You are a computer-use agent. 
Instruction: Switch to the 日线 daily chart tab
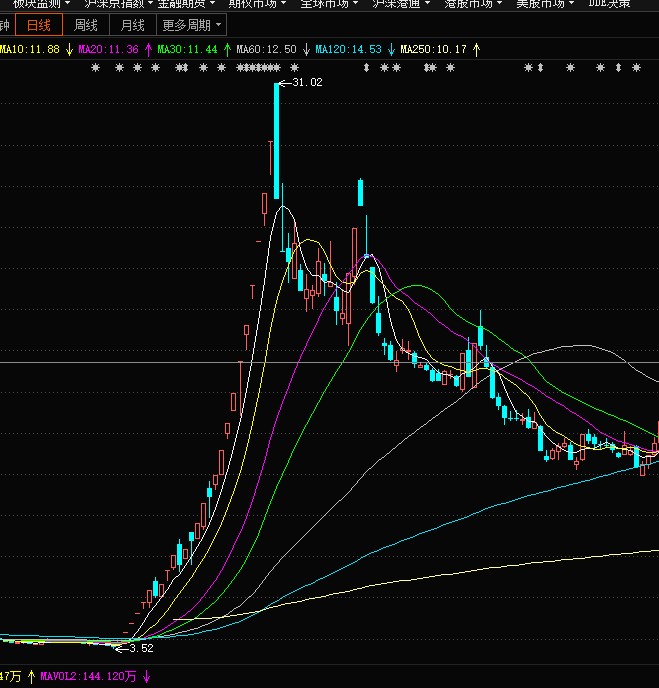pos(39,25)
